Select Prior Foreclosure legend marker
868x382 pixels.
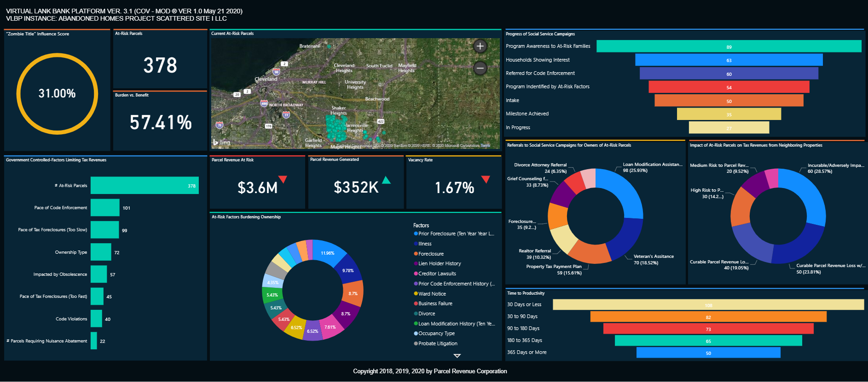pyautogui.click(x=416, y=234)
